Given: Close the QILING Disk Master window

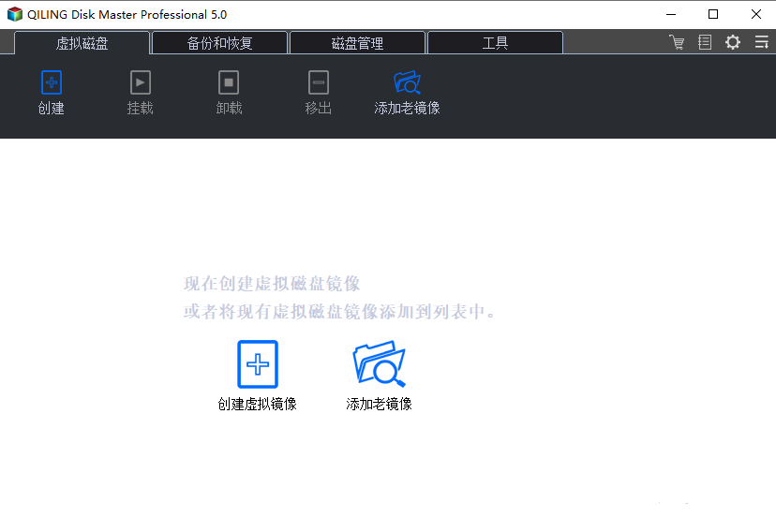Looking at the screenshot, I should pos(755,14).
